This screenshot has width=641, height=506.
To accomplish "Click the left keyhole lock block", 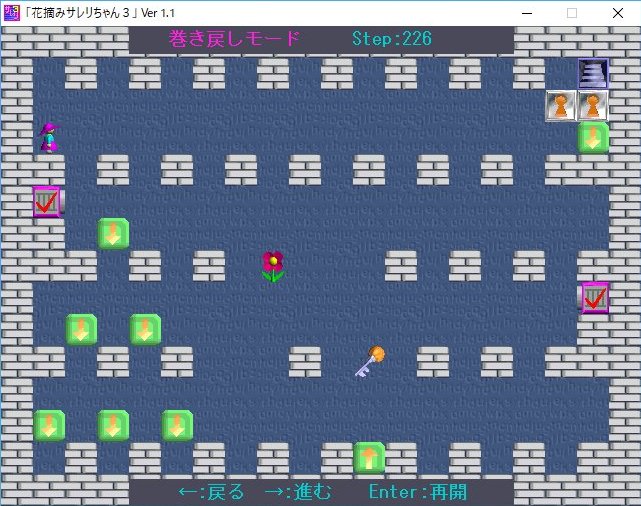I will (561, 106).
